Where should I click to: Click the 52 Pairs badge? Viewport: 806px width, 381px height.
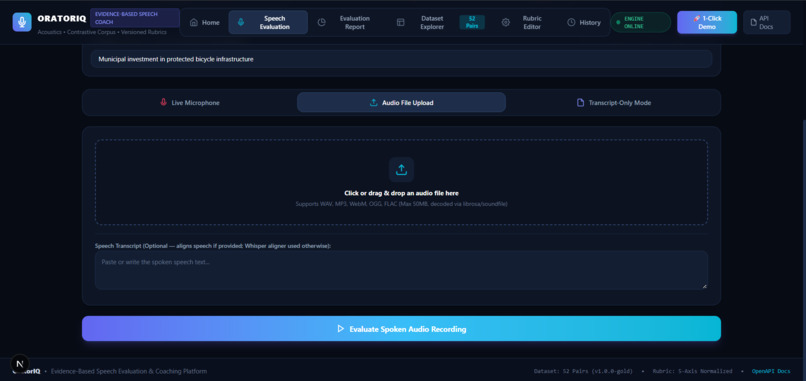472,23
